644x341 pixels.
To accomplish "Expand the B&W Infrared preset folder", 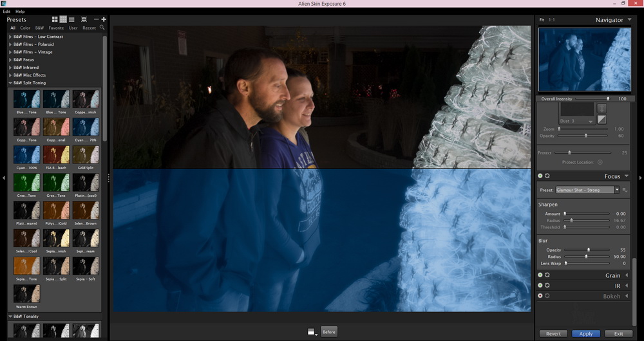I will [10, 68].
